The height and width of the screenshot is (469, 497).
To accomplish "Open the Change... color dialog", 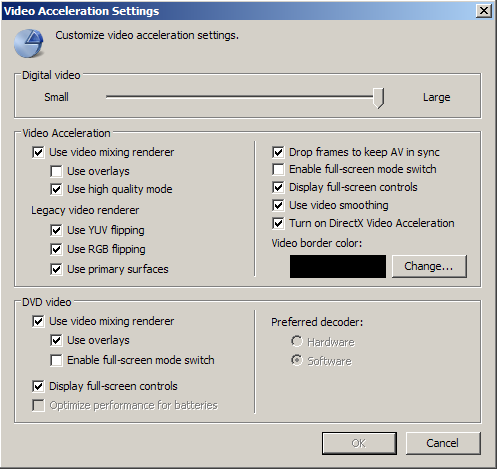I will point(429,266).
